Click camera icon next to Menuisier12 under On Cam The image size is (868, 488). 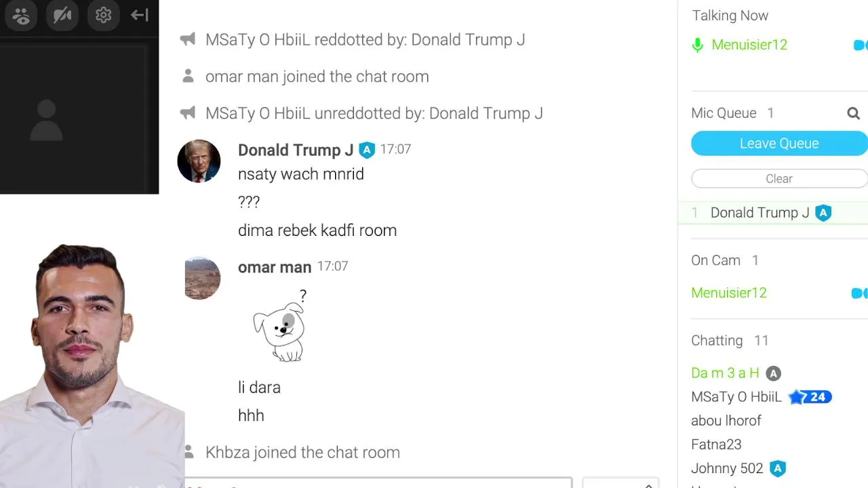(x=859, y=293)
